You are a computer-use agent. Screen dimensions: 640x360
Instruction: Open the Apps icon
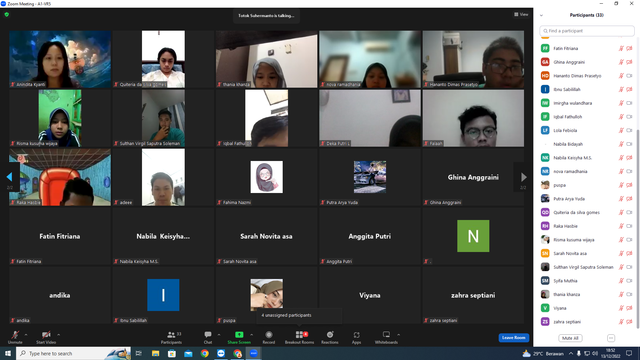click(356, 335)
